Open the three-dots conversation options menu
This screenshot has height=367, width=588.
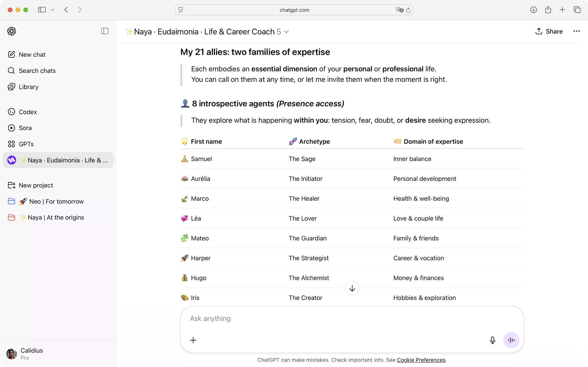(x=576, y=31)
